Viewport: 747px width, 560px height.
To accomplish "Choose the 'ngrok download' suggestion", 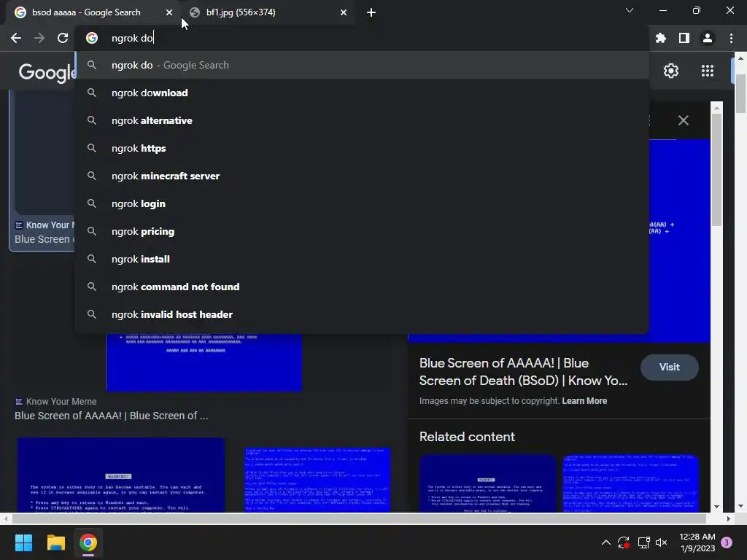I will click(x=362, y=93).
